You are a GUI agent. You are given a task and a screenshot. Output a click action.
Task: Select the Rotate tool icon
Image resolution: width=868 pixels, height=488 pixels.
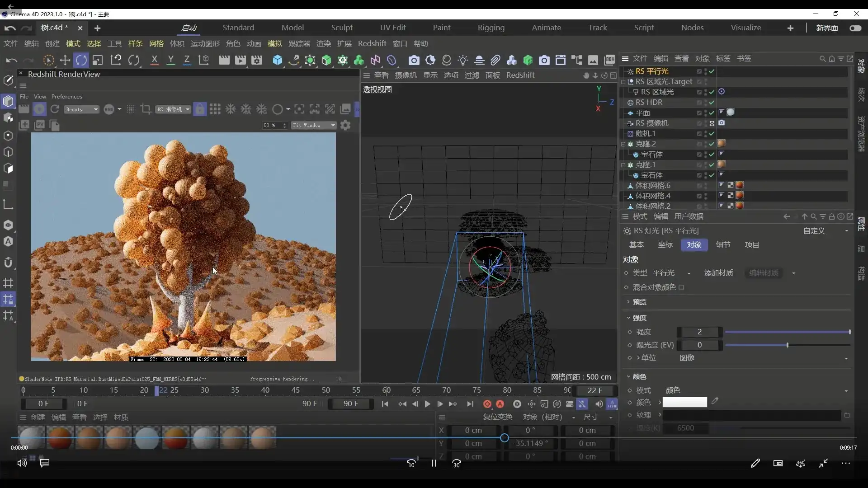(x=81, y=60)
